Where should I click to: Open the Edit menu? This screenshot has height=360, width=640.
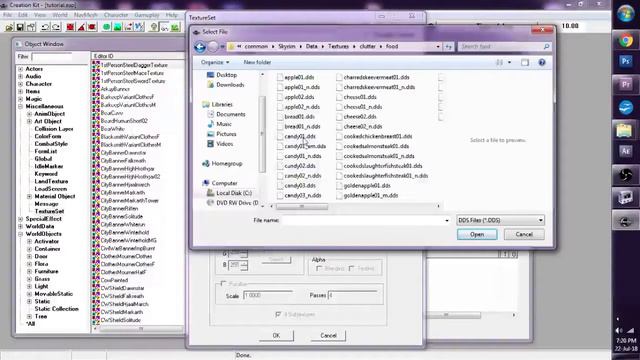tap(23, 15)
